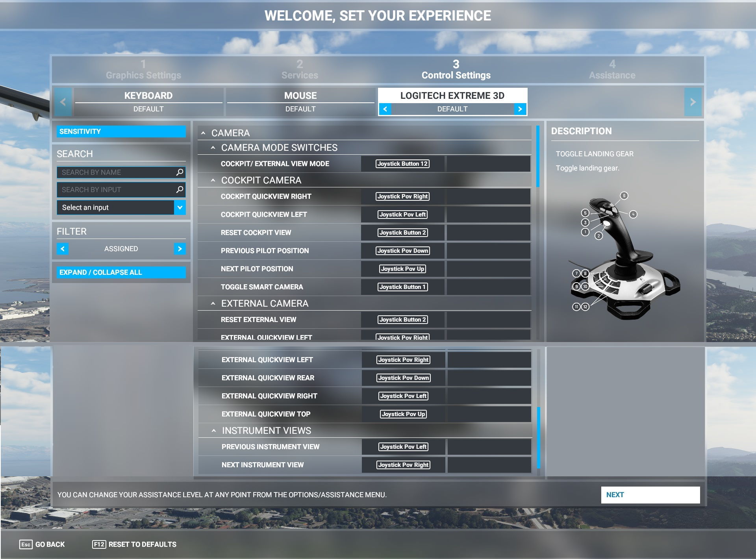The width and height of the screenshot is (756, 559).
Task: Click next profile arrow under Logitech Extreme 3D
Action: pos(520,109)
